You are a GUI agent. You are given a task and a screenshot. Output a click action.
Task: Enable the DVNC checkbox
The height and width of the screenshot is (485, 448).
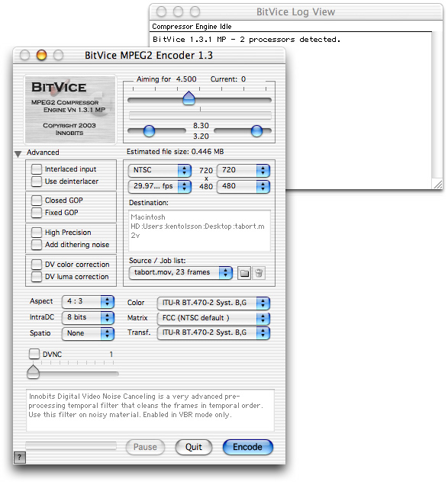[34, 354]
